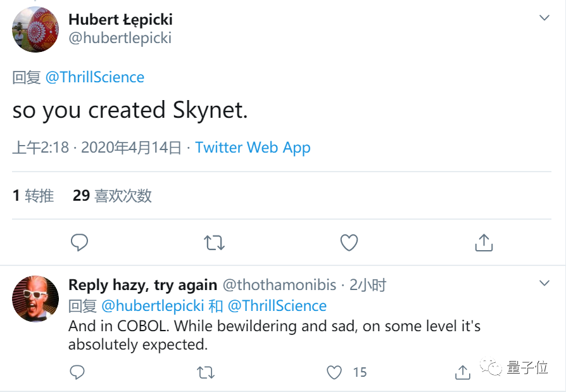
Task: Reply to the COBOL comment
Action: [77, 372]
